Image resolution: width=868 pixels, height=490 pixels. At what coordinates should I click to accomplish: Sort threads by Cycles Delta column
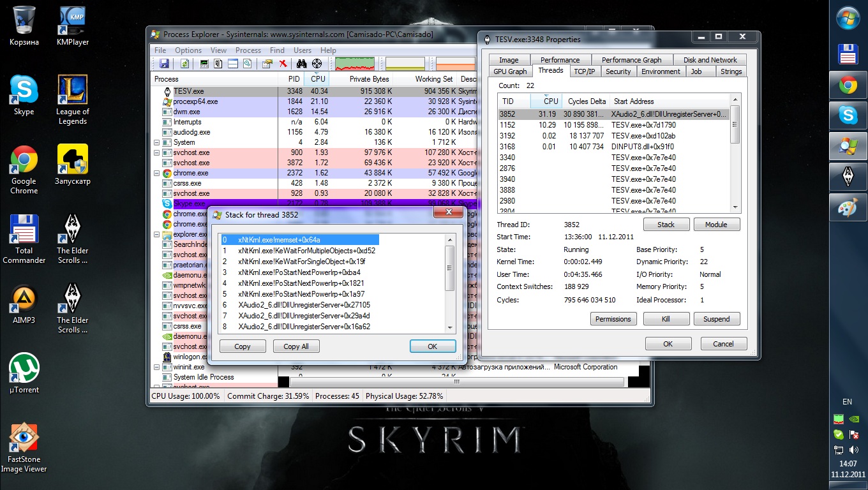[x=586, y=101]
